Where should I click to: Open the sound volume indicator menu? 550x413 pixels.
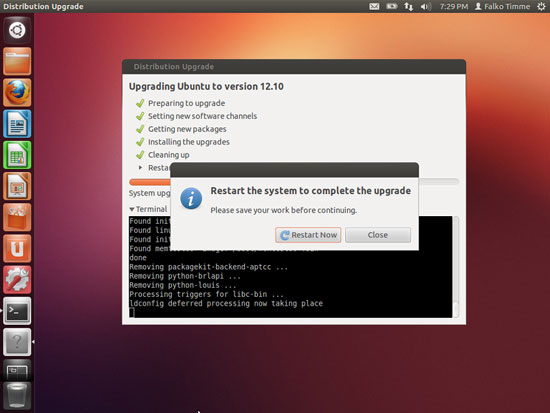[x=425, y=6]
